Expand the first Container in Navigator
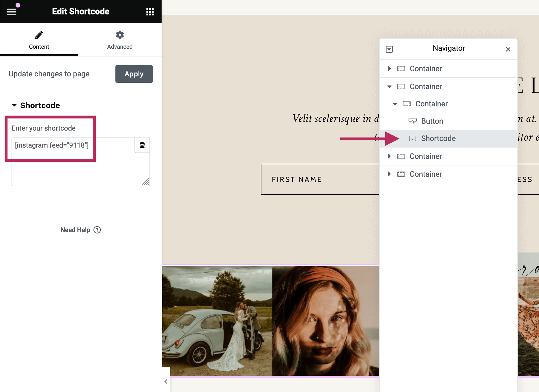The width and height of the screenshot is (539, 392). [x=389, y=69]
